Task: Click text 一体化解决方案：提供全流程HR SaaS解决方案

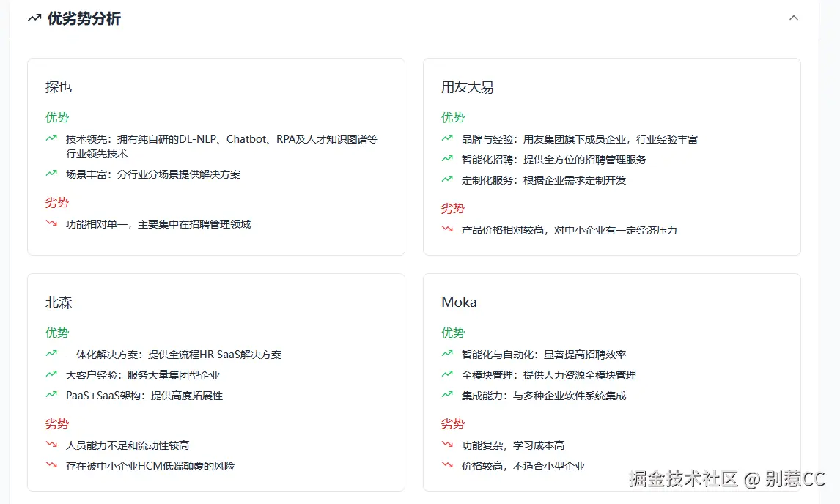Action: [174, 355]
